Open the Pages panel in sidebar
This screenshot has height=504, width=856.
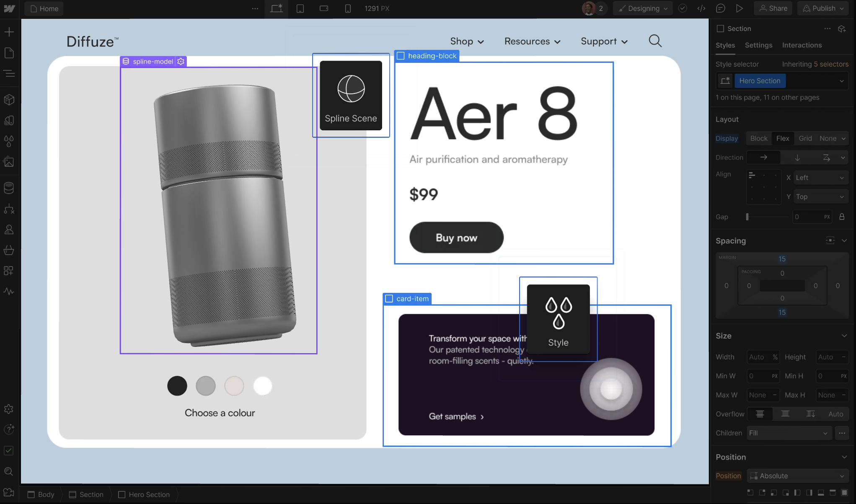coord(9,53)
